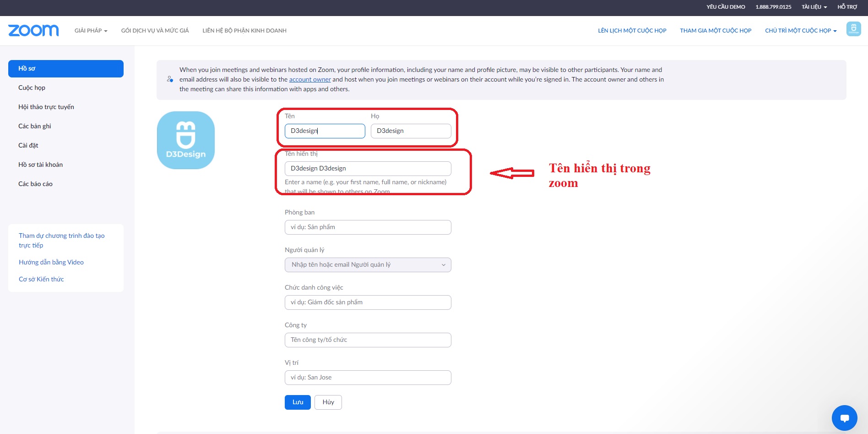
Task: Click the 1.888.799.0125 phone number
Action: (773, 7)
